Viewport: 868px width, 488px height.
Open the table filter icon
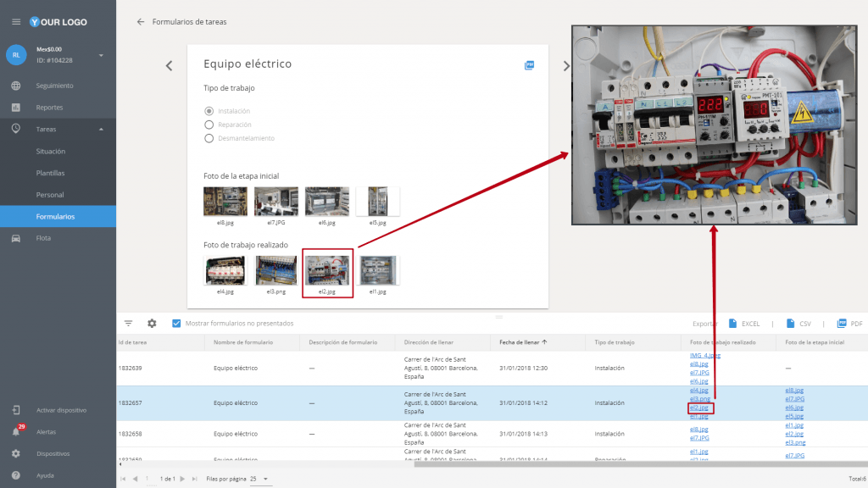129,323
